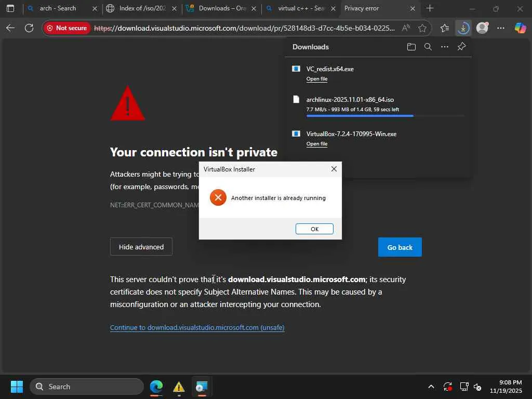532x399 pixels.
Task: Open the tab actions menu icon
Action: [x=10, y=8]
